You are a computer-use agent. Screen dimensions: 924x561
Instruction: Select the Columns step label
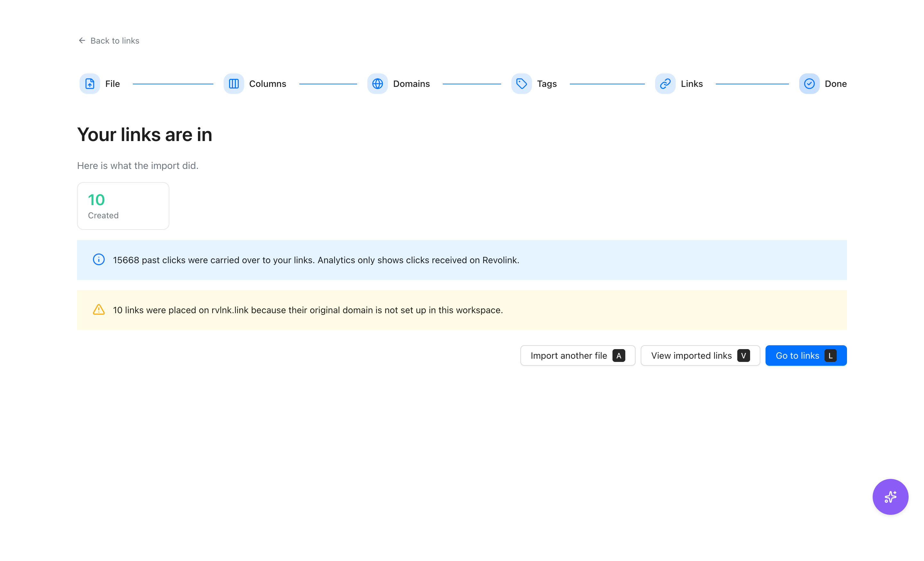coord(267,84)
